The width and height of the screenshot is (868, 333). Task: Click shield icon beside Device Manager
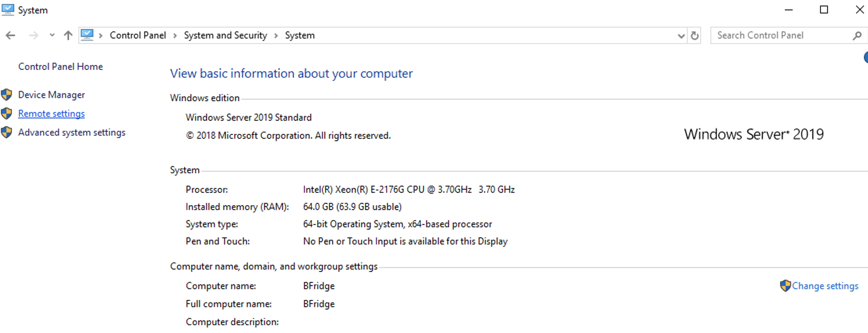6,94
